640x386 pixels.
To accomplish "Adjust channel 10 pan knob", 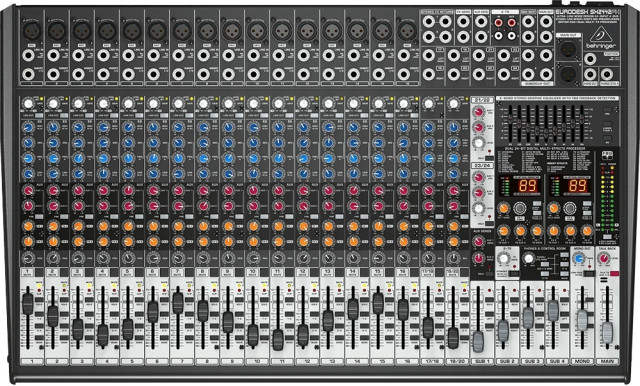I will click(253, 258).
